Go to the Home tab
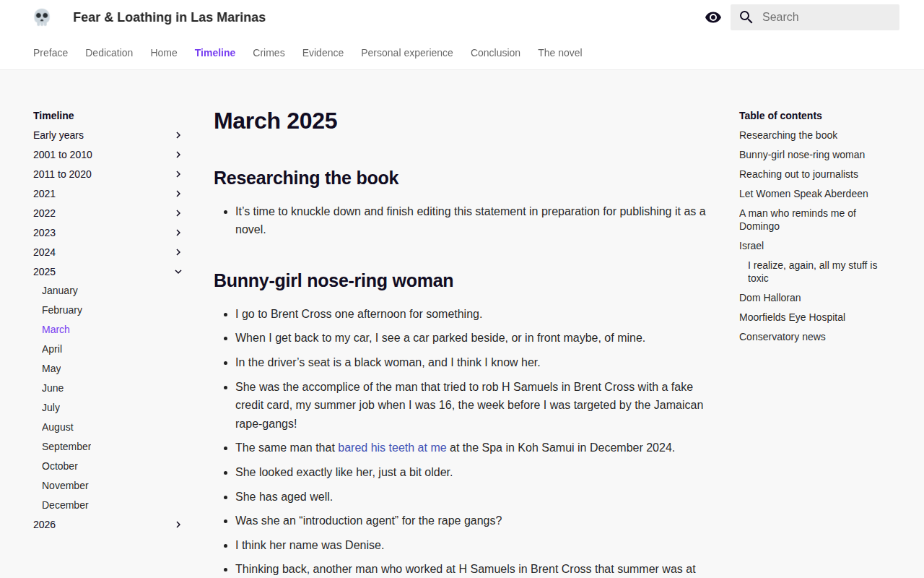 coord(164,53)
